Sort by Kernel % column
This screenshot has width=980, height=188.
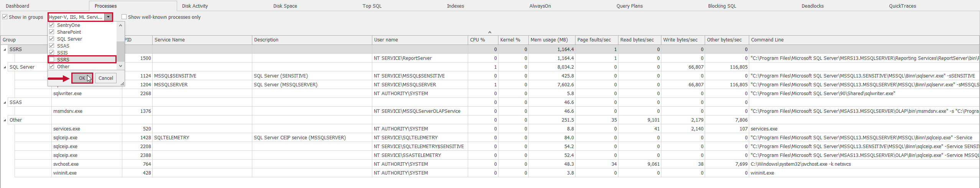513,40
